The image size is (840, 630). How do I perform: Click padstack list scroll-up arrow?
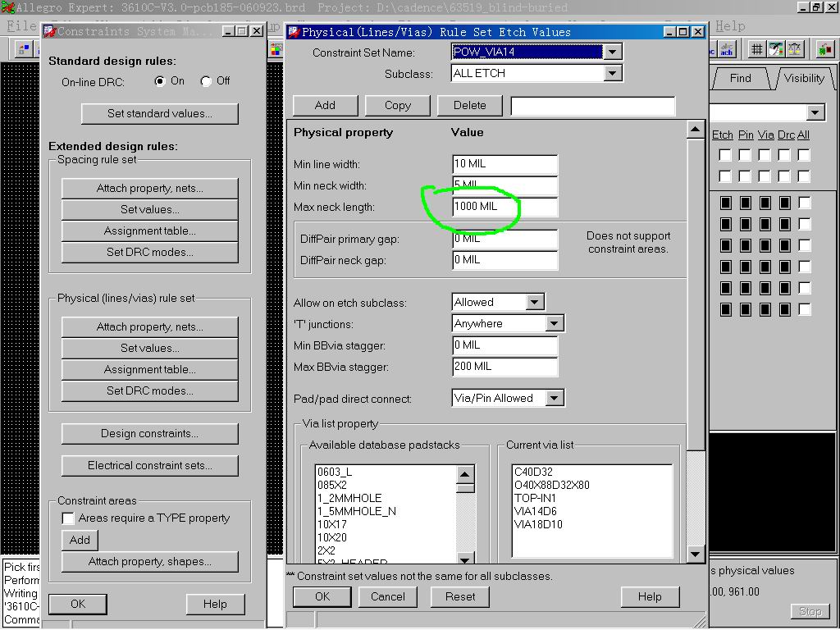(x=465, y=474)
